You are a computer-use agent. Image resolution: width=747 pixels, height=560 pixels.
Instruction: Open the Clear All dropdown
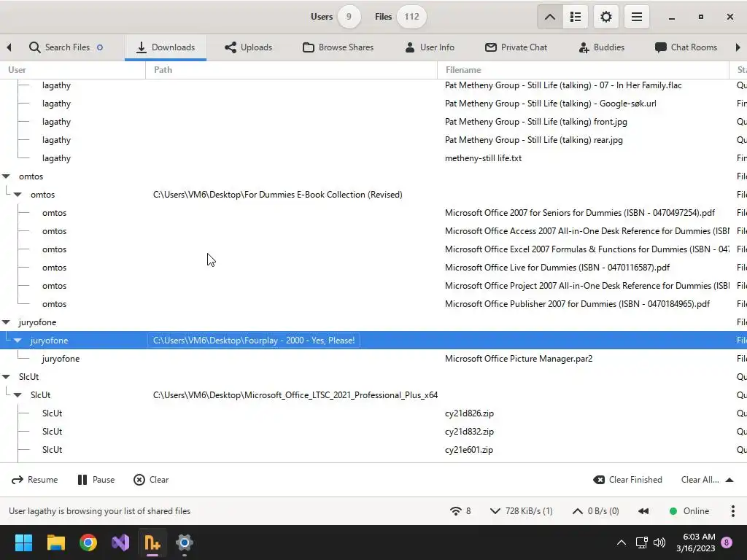(707, 480)
